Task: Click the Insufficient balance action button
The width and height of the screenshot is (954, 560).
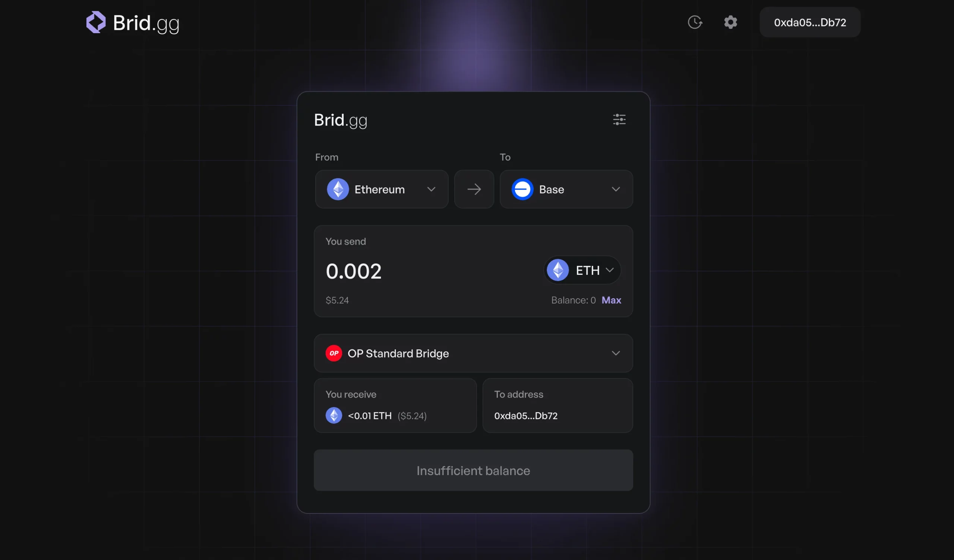Action: [x=473, y=470]
